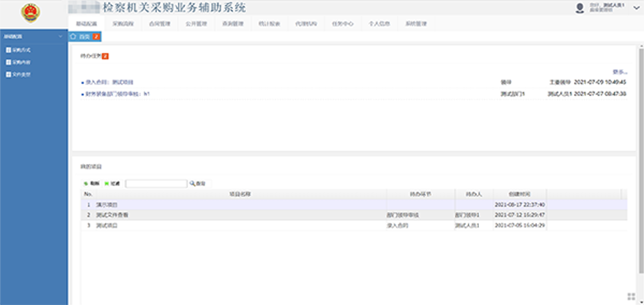Screen dimensions: 644x305
Task: Click the home icon in the 首页 tab
Action: [x=73, y=37]
